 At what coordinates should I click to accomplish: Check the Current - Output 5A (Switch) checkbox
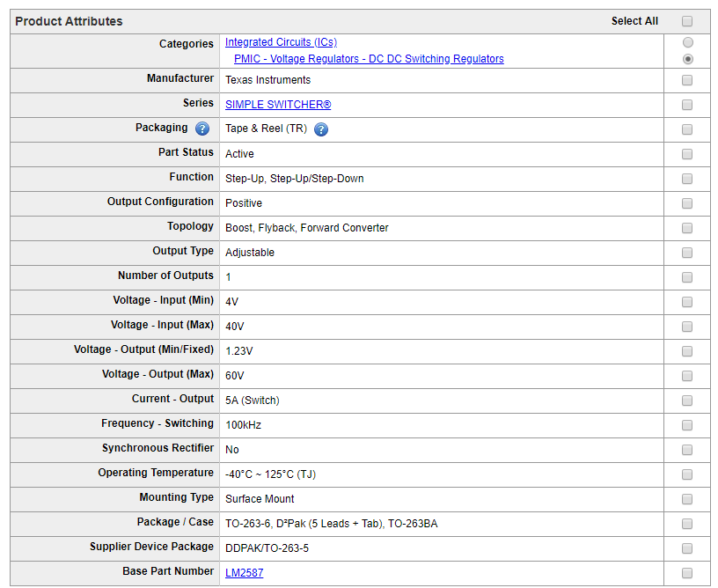point(687,401)
